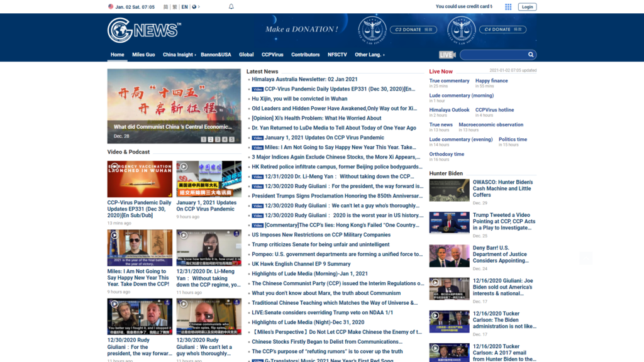Open Xi's Health Problem opinion article

tap(316, 118)
